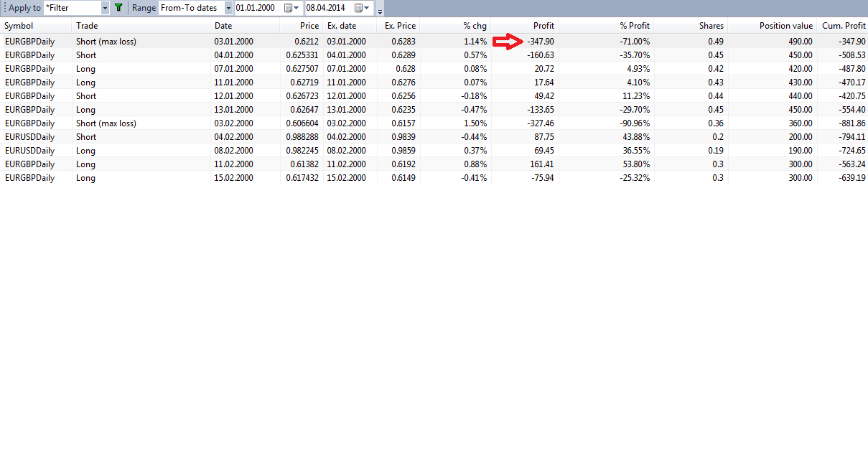Click the exit price 0.9859

click(x=403, y=151)
